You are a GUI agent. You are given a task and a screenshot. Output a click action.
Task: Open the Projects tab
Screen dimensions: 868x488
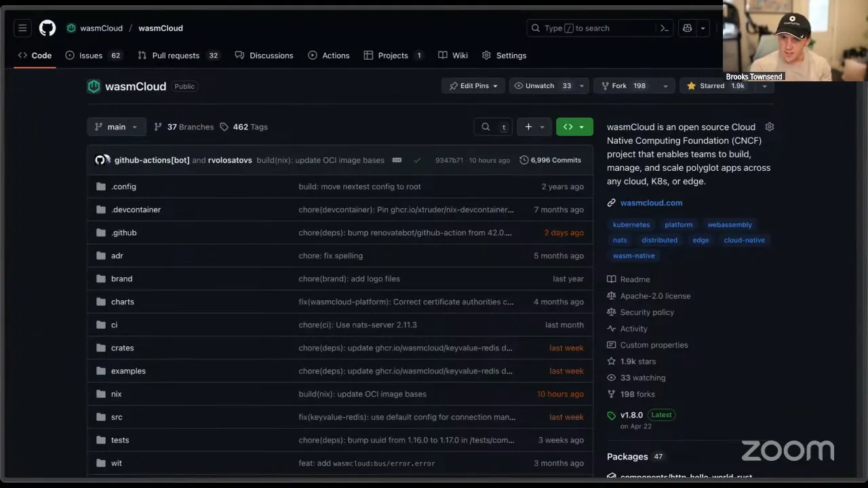click(x=394, y=56)
